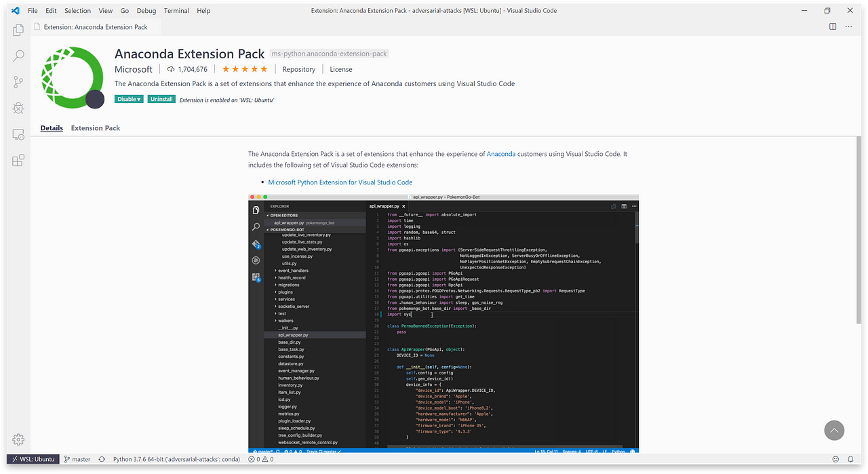Show errors and warnings count in status bar
This screenshot has width=868, height=474.
(x=261, y=459)
